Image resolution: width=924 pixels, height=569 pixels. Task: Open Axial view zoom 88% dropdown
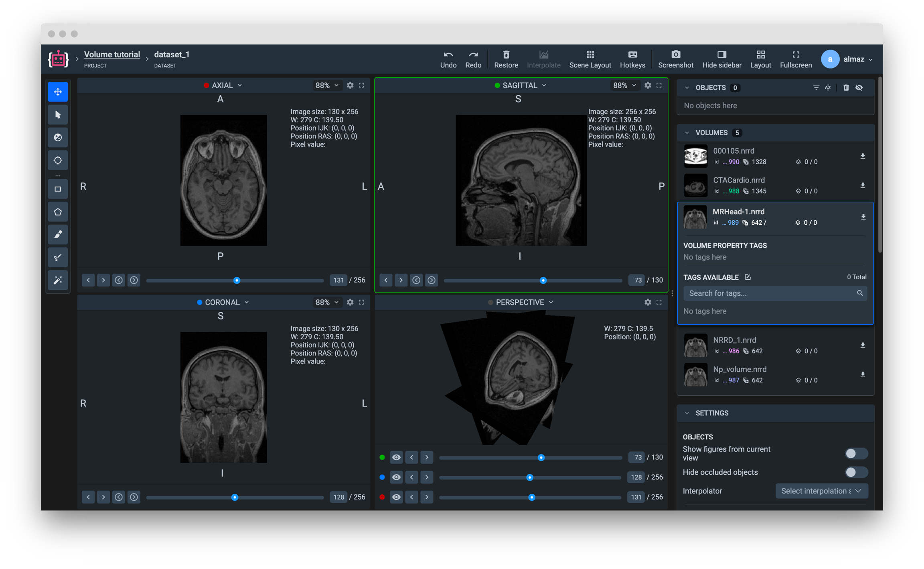327,85
